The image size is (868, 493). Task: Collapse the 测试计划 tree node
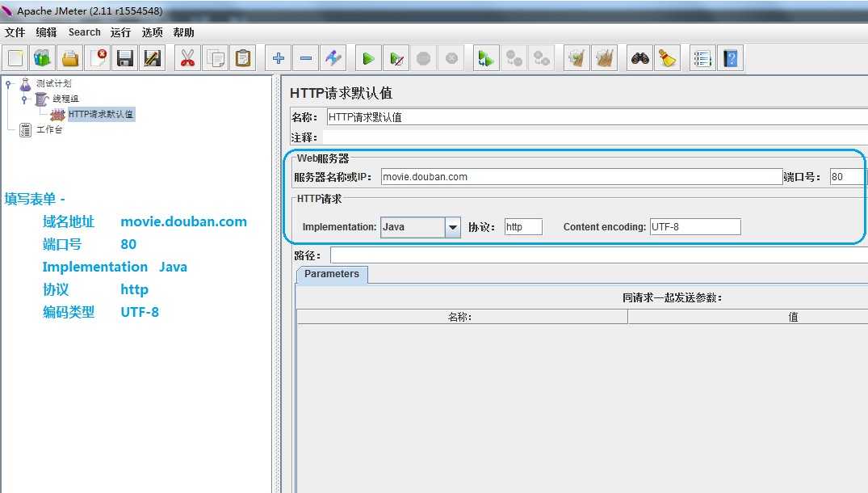pyautogui.click(x=8, y=84)
